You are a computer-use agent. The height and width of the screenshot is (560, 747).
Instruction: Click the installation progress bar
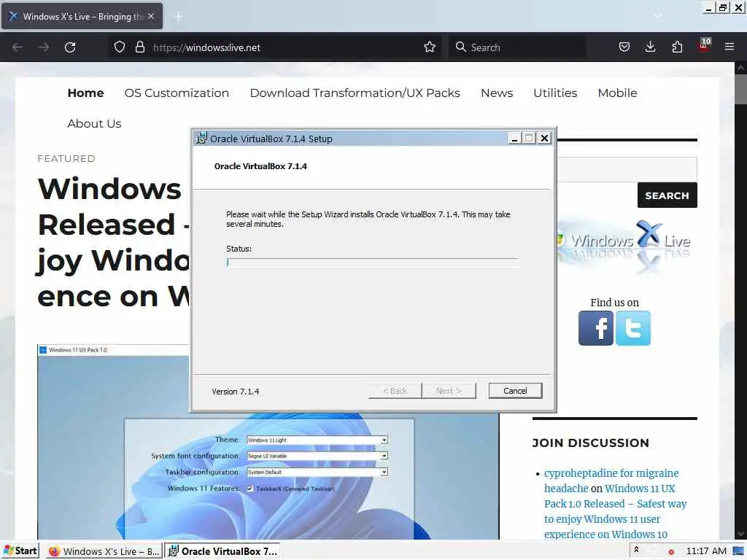click(372, 262)
